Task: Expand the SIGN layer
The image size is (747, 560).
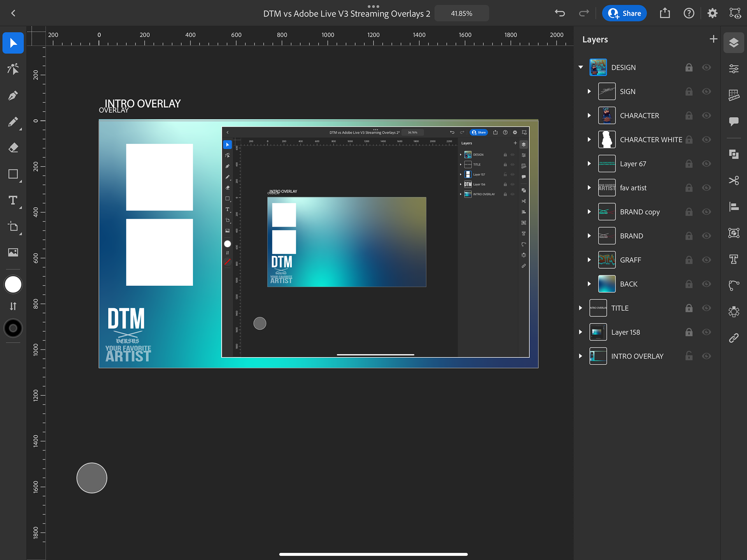Action: pyautogui.click(x=589, y=91)
